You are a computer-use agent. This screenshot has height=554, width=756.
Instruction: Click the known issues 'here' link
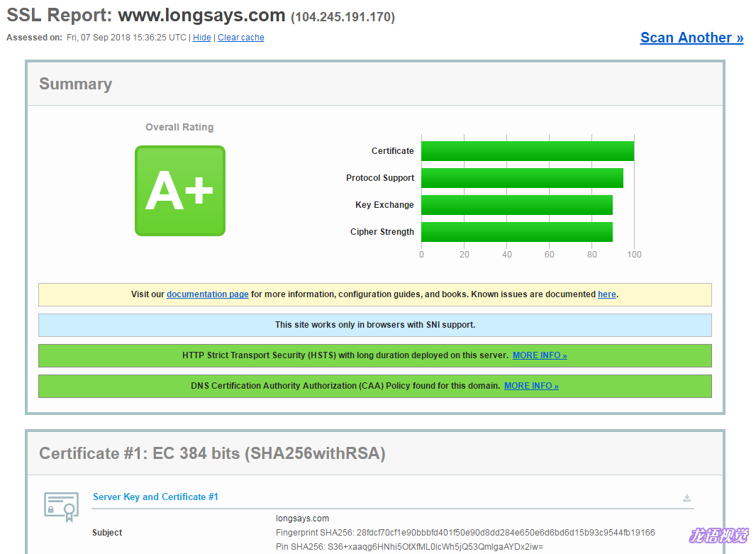point(606,294)
